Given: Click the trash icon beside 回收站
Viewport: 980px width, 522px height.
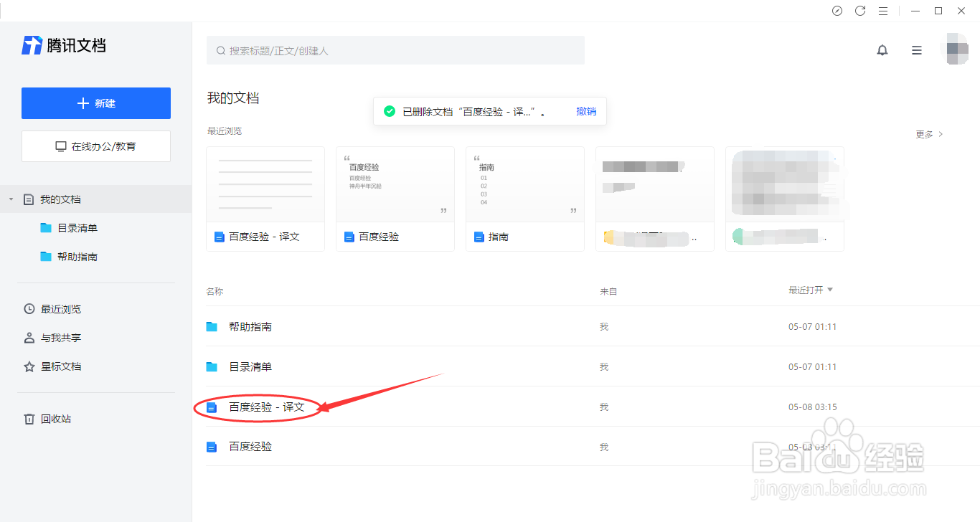Looking at the screenshot, I should 29,419.
